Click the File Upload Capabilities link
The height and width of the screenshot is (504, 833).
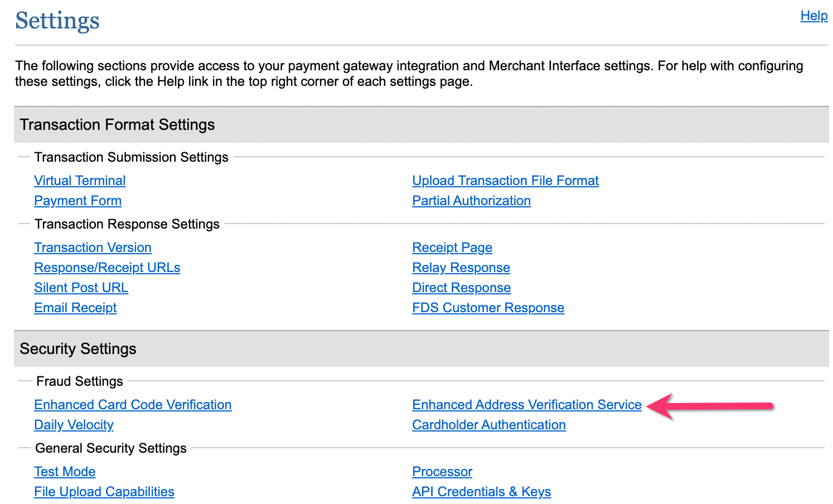[x=104, y=492]
